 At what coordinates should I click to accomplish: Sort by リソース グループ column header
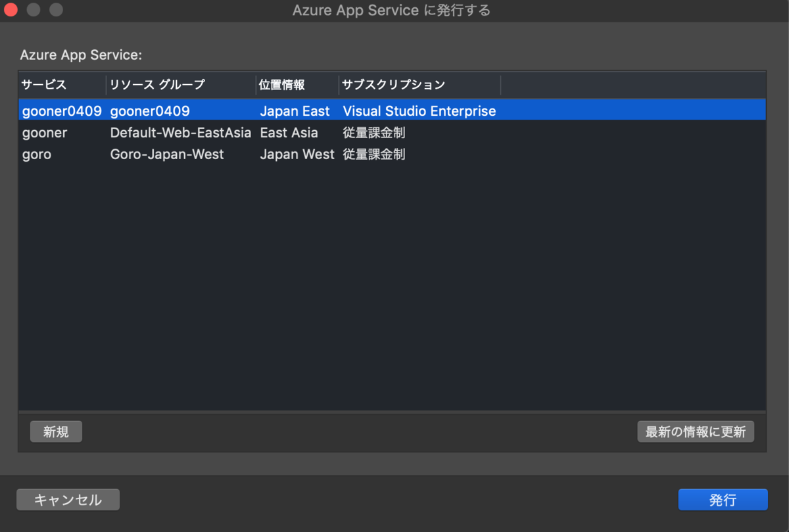point(181,85)
